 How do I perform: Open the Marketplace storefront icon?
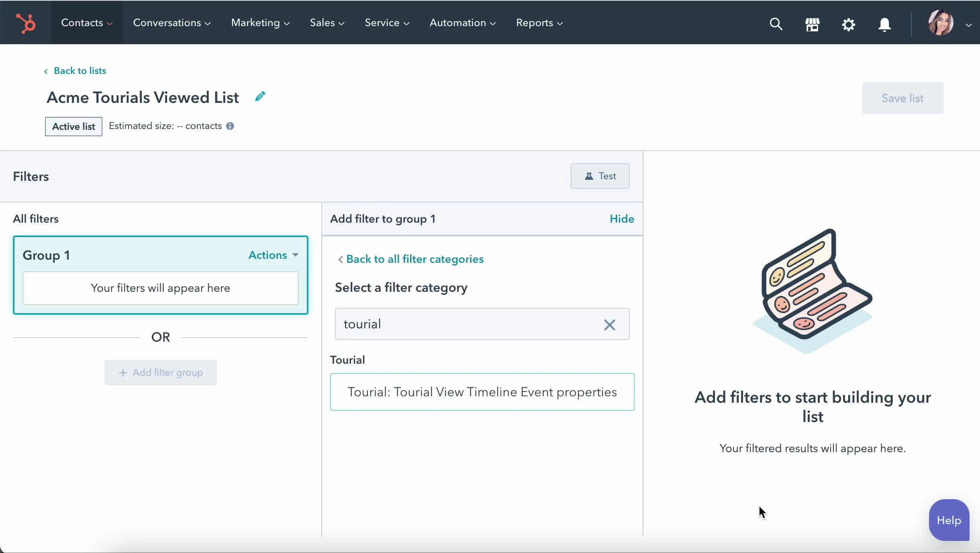click(x=812, y=24)
